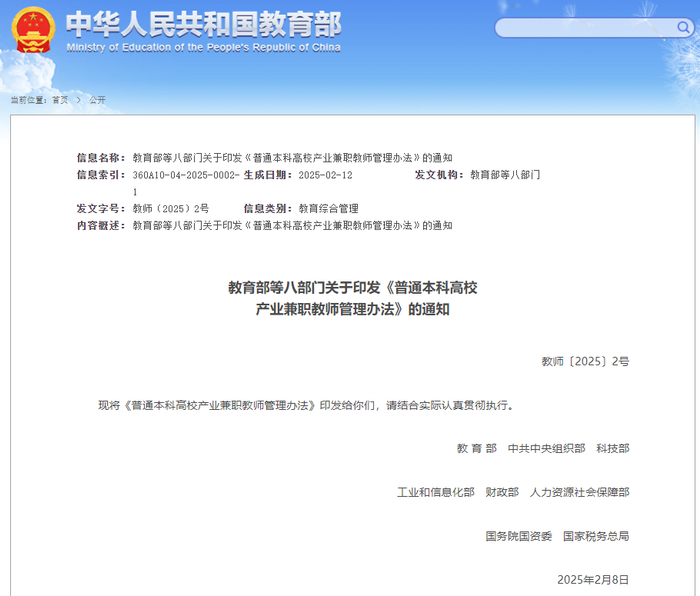The image size is (700, 596).
Task: Click document number 教师〔2025〕2号 under the heading
Action: click(x=585, y=362)
